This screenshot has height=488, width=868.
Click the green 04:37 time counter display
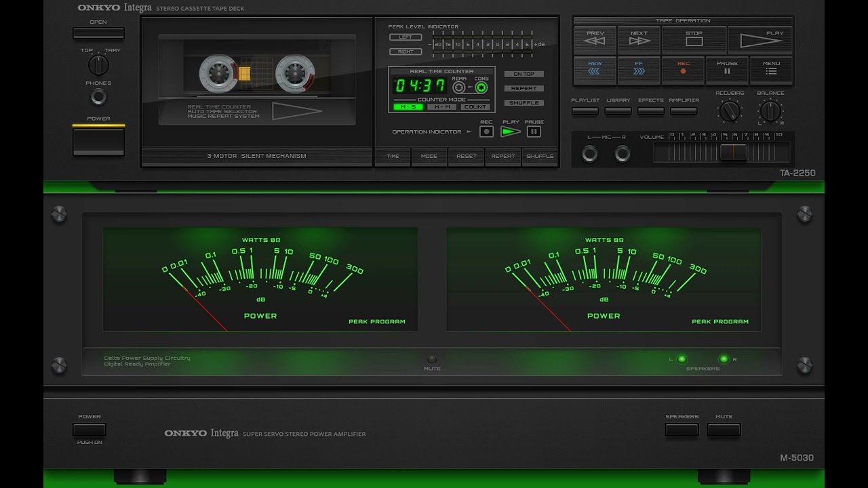tap(420, 86)
